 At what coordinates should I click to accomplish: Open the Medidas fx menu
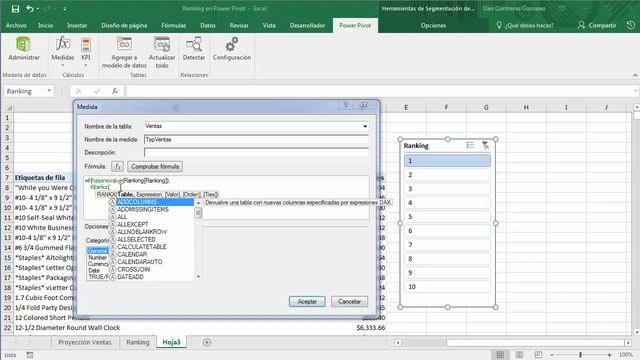(62, 51)
